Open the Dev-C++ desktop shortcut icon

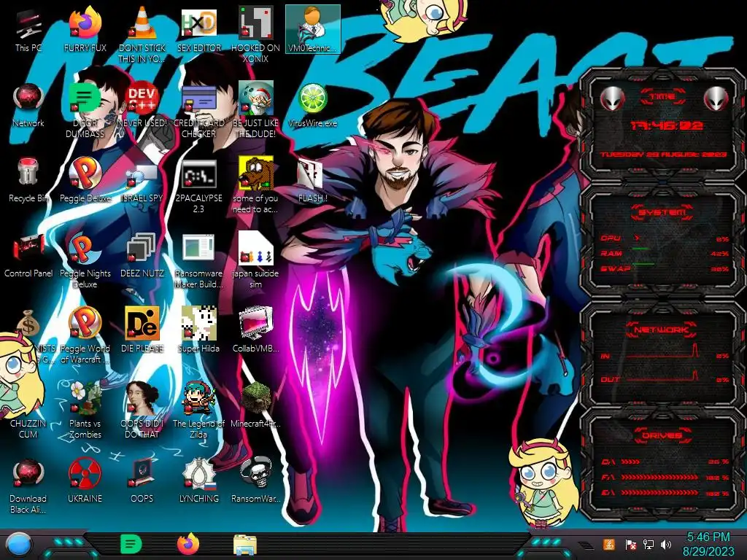click(x=142, y=98)
